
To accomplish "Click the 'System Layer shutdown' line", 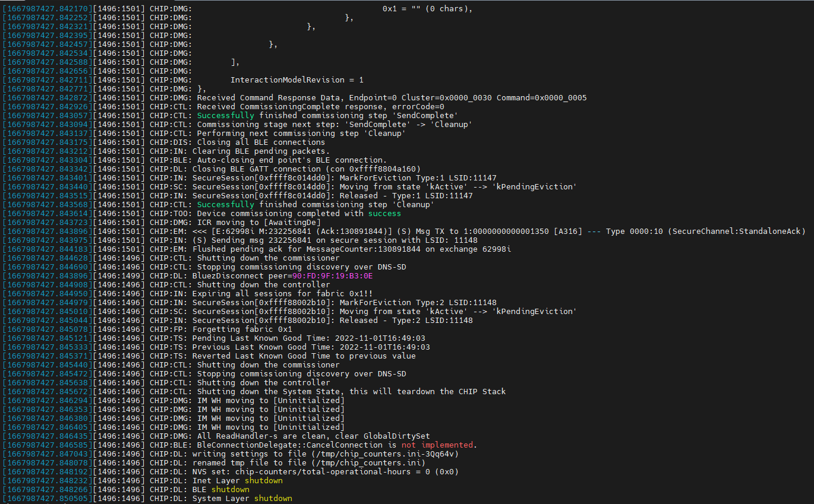I will click(x=147, y=499).
